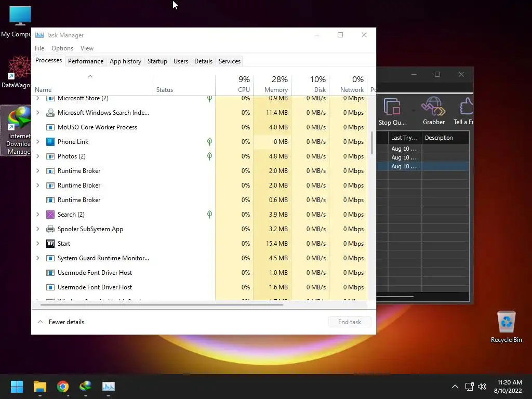Open File Explorer from the taskbar

pyautogui.click(x=39, y=387)
